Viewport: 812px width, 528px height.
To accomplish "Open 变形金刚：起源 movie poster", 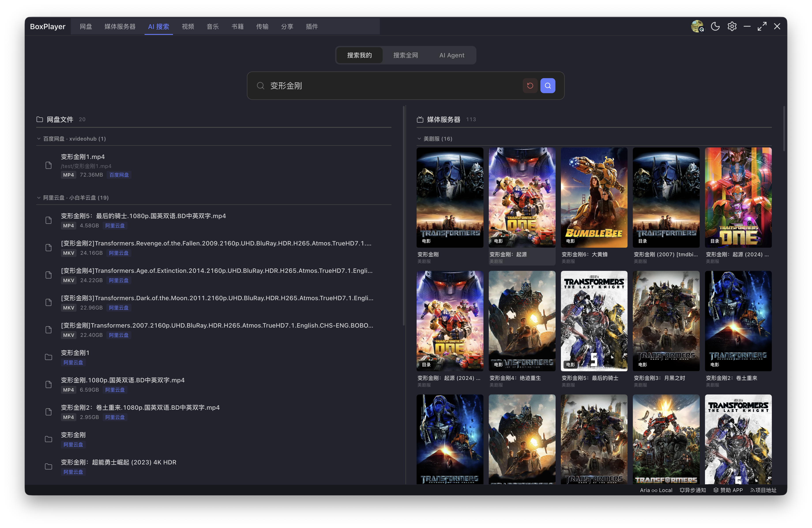I will click(x=522, y=198).
